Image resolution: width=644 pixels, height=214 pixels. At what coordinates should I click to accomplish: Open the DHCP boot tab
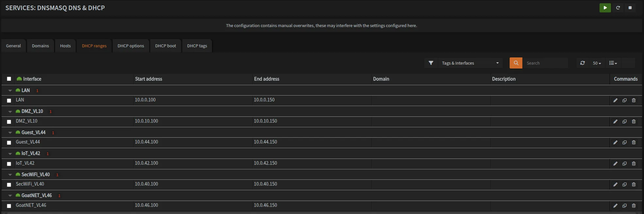coord(165,46)
